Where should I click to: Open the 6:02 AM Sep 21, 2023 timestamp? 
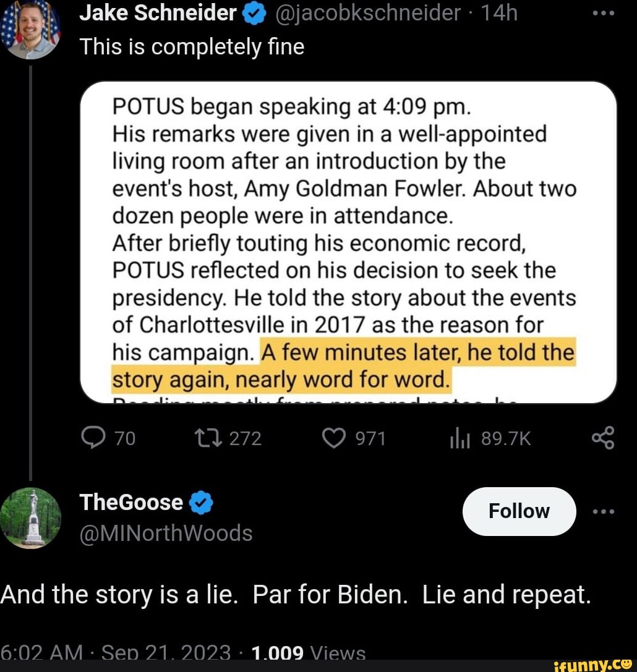(116, 653)
